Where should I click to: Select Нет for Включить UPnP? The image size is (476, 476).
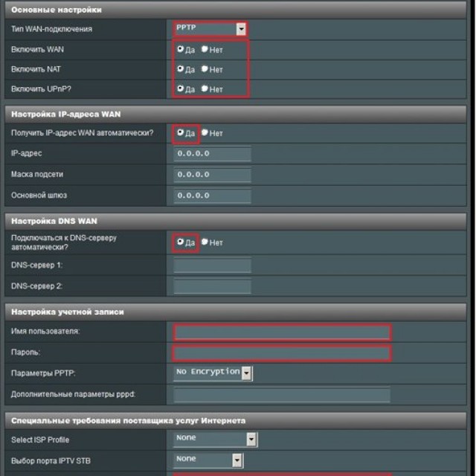(x=205, y=89)
